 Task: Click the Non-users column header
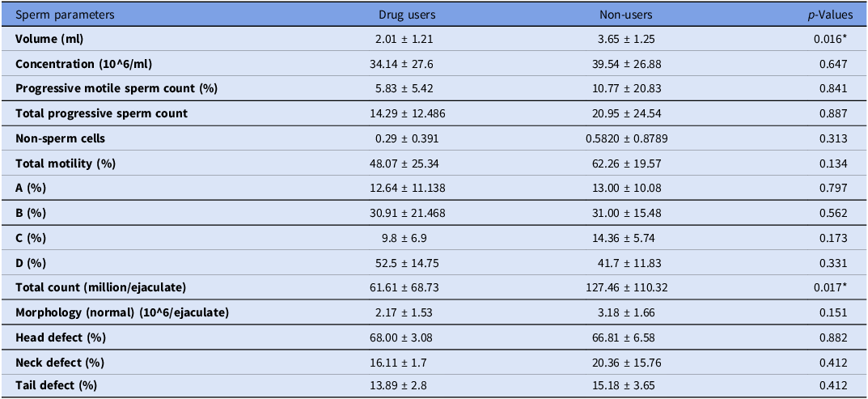(x=626, y=15)
